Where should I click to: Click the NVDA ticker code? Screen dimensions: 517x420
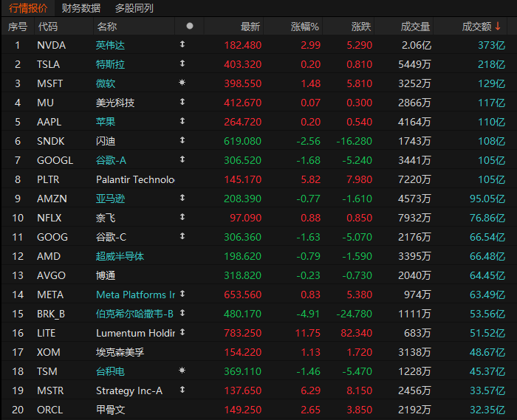tap(52, 45)
